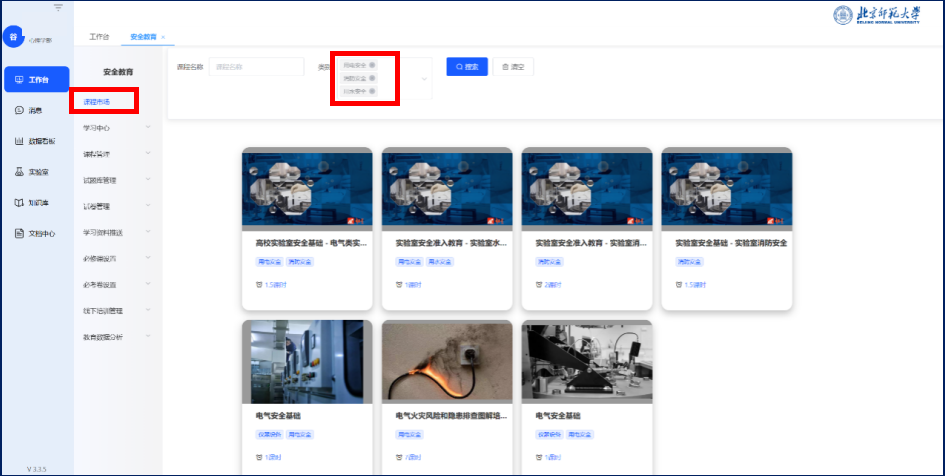
Task: Open the burning socket electrical fire course thumbnail
Action: [x=447, y=361]
